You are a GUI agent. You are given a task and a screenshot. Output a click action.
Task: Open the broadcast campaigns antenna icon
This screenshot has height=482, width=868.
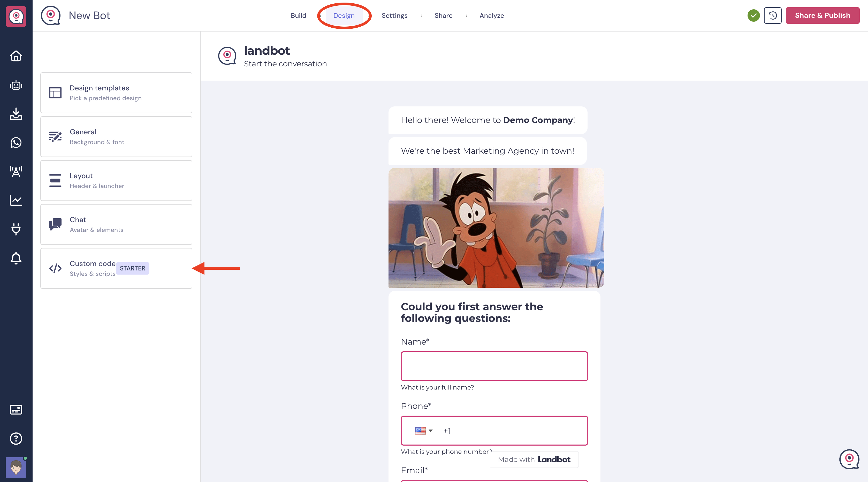click(x=16, y=172)
